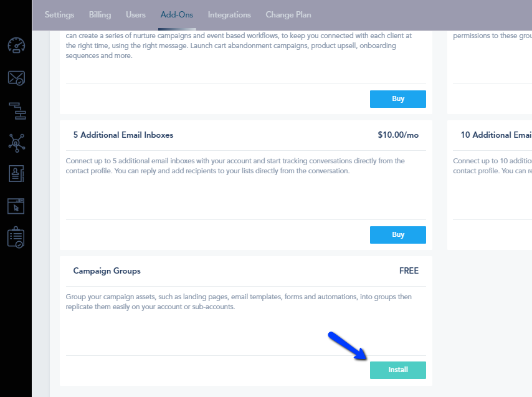
Task: Open the email campaigns envelope icon
Action: [x=16, y=78]
